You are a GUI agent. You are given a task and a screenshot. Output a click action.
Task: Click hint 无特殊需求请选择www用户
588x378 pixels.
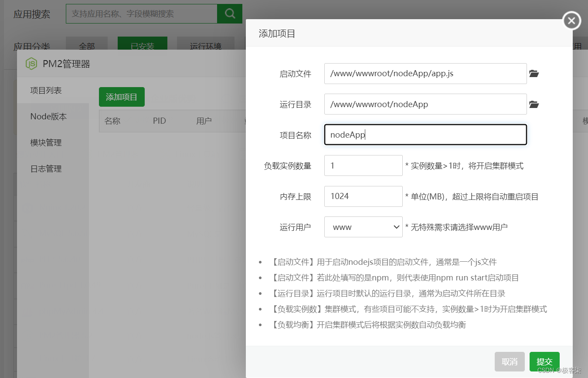click(456, 227)
